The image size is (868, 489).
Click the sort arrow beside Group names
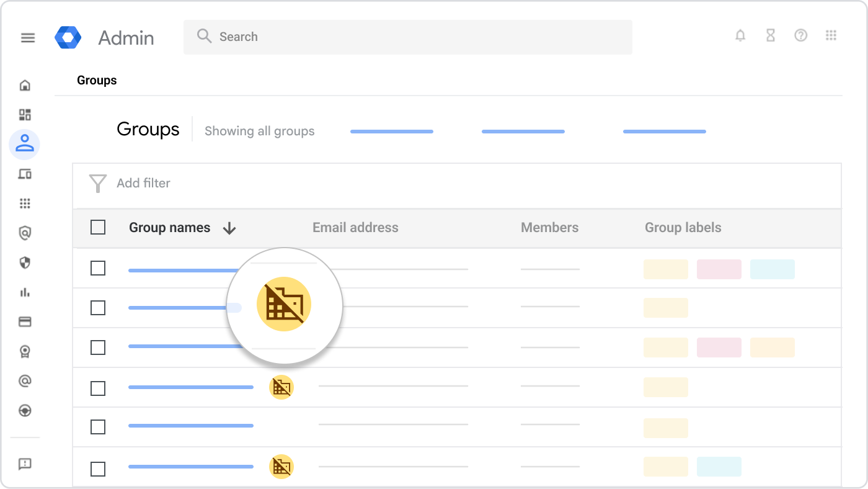(x=229, y=228)
